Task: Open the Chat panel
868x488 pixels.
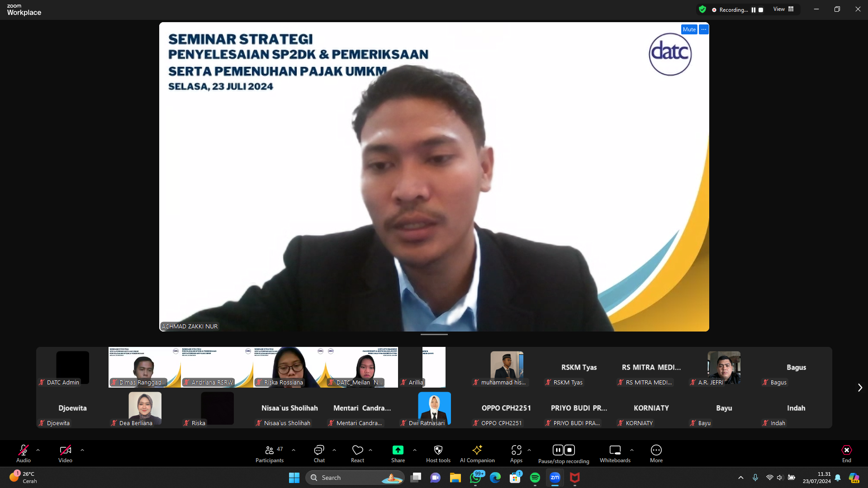Action: click(319, 454)
